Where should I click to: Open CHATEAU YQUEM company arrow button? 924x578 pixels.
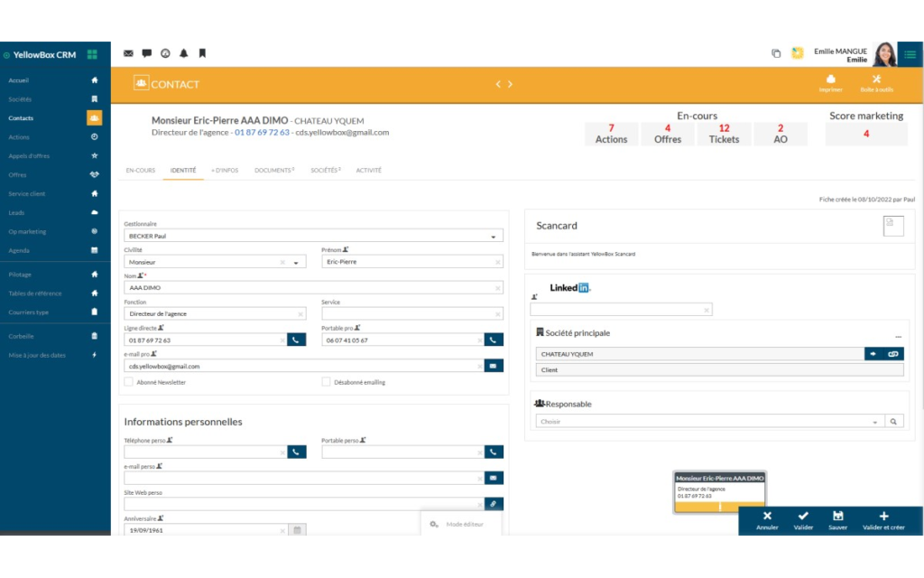point(873,354)
